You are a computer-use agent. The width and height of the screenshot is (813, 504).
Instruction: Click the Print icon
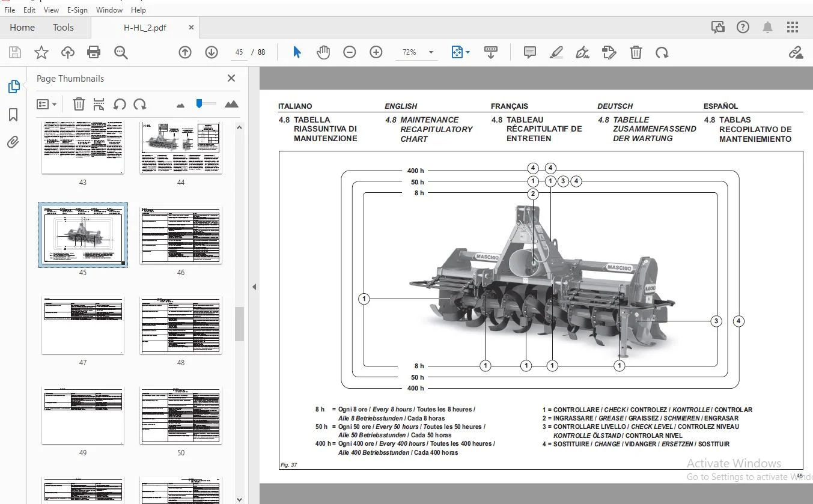(94, 52)
